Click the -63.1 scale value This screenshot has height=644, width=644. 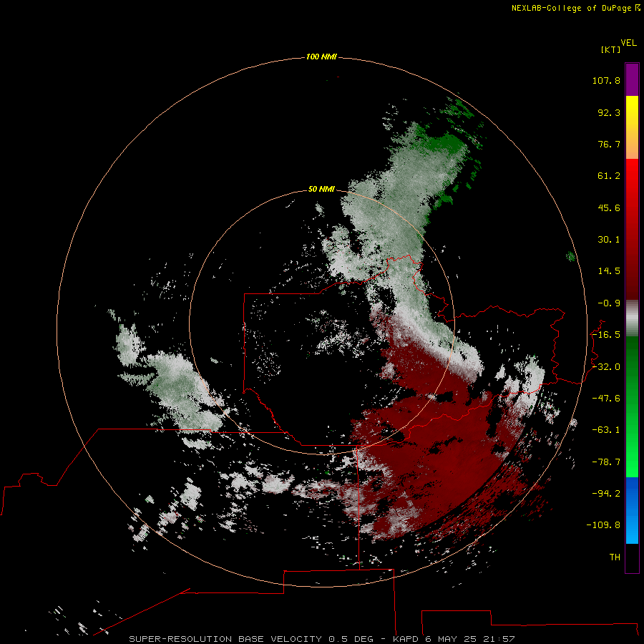coord(606,430)
